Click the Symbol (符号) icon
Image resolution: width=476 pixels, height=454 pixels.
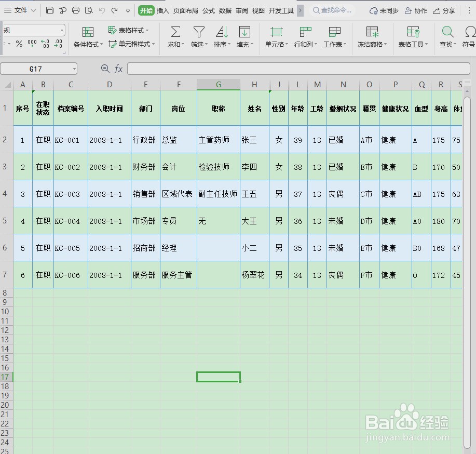(x=470, y=32)
